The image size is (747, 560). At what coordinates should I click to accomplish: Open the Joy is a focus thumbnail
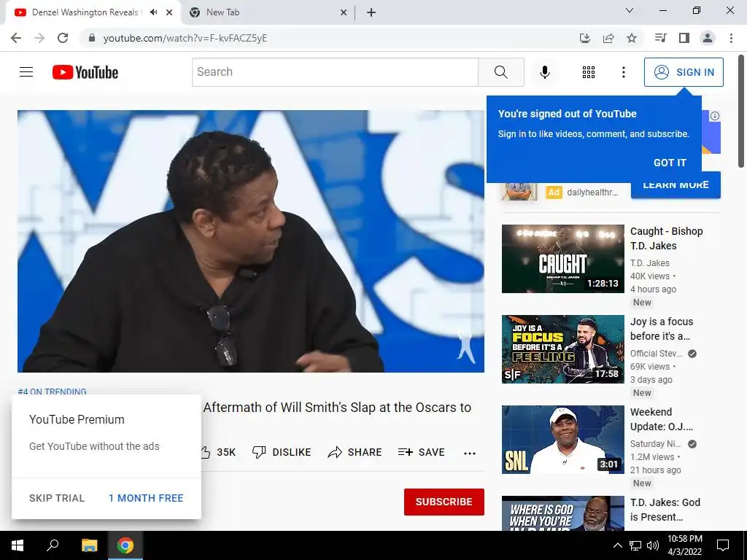click(x=562, y=349)
